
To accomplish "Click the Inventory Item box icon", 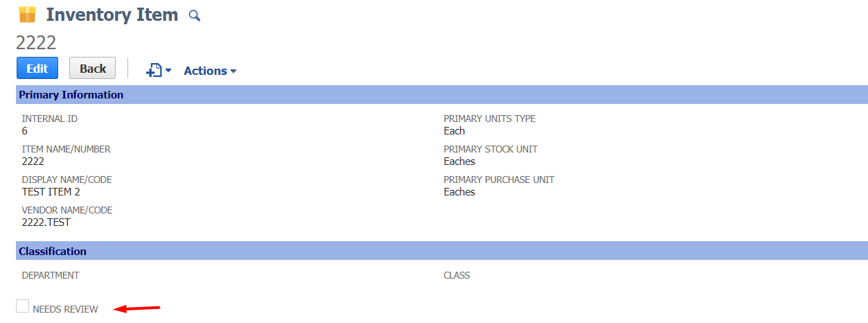I will pos(27,14).
